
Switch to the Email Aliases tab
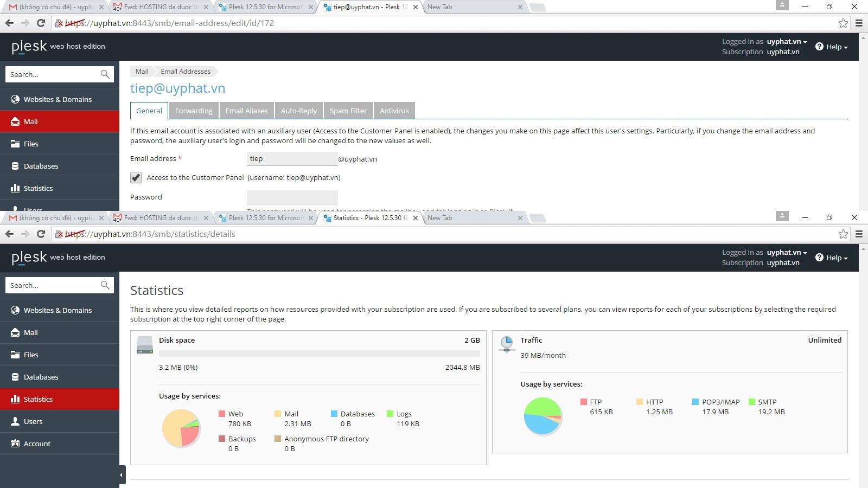point(247,111)
